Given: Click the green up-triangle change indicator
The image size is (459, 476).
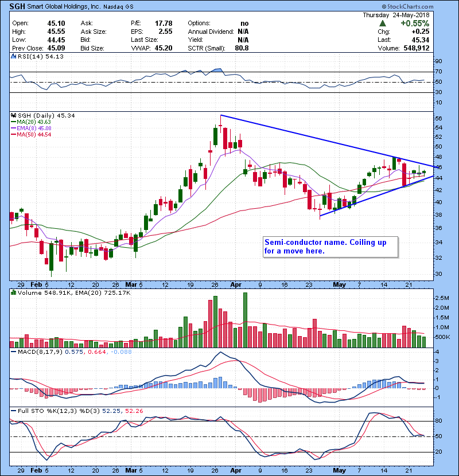Looking at the screenshot, I should coord(383,24).
